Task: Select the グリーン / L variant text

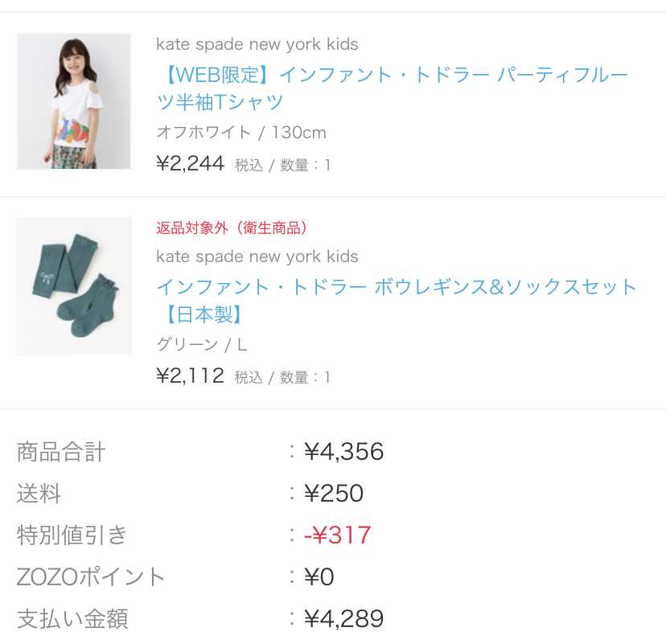Action: [201, 345]
